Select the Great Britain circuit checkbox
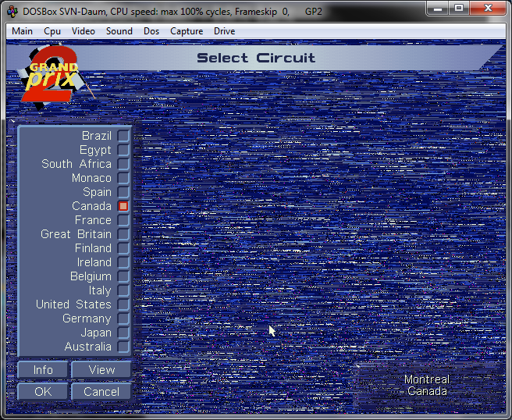The image size is (512, 420). click(123, 234)
